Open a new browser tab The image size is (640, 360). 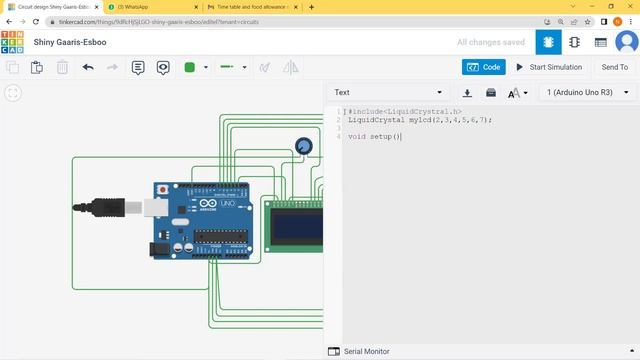[x=311, y=7]
